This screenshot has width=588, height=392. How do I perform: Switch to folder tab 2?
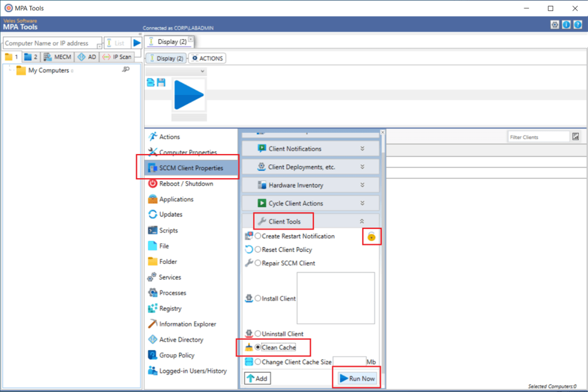[31, 57]
